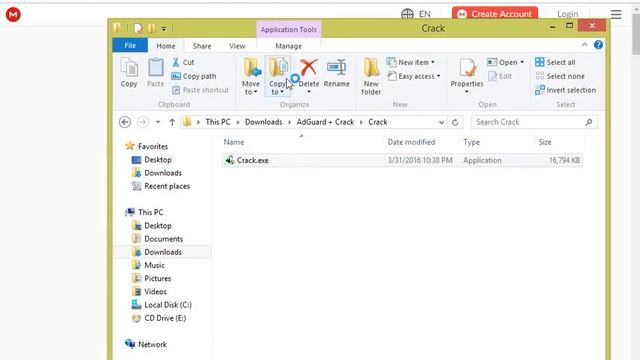Click Select none

click(x=560, y=76)
